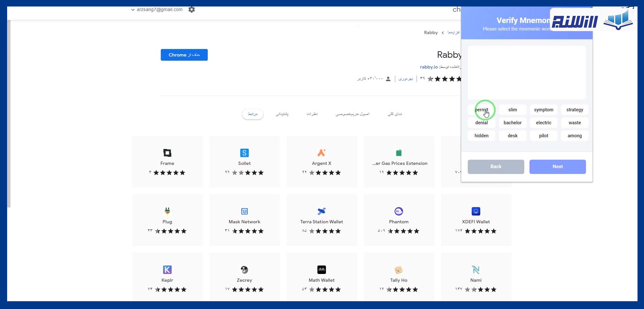Click the Gas Prices Extension icon
The height and width of the screenshot is (309, 644).
pos(399,153)
